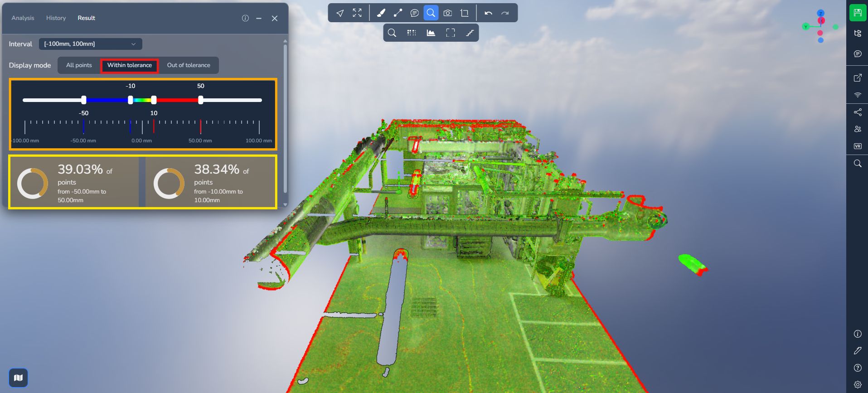Click the green save icon
The image size is (868, 393).
[858, 13]
